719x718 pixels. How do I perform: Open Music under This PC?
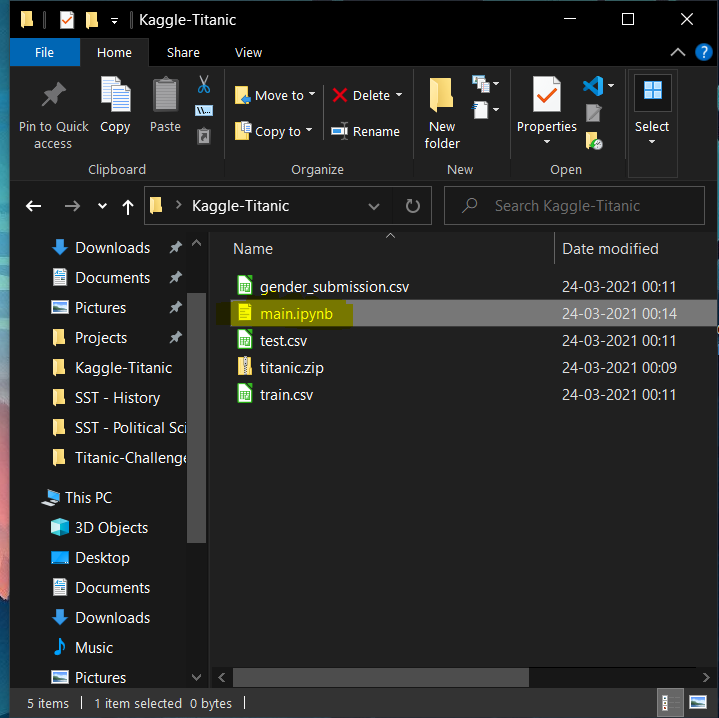tap(94, 647)
